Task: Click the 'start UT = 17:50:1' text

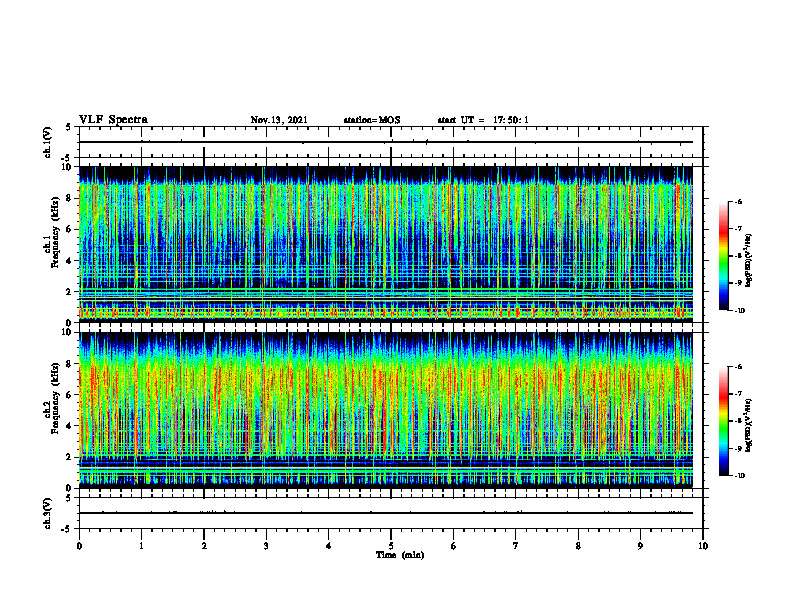Action: [483, 120]
